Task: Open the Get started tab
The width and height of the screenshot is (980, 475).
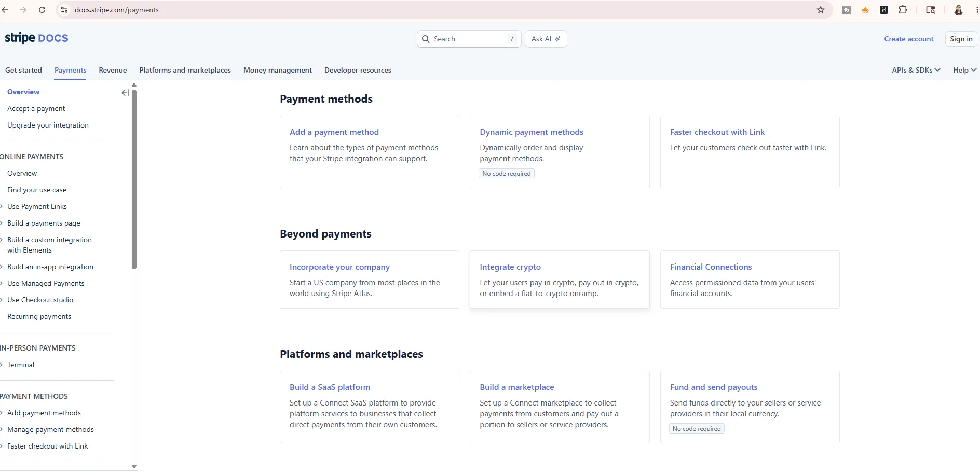Action: (23, 70)
